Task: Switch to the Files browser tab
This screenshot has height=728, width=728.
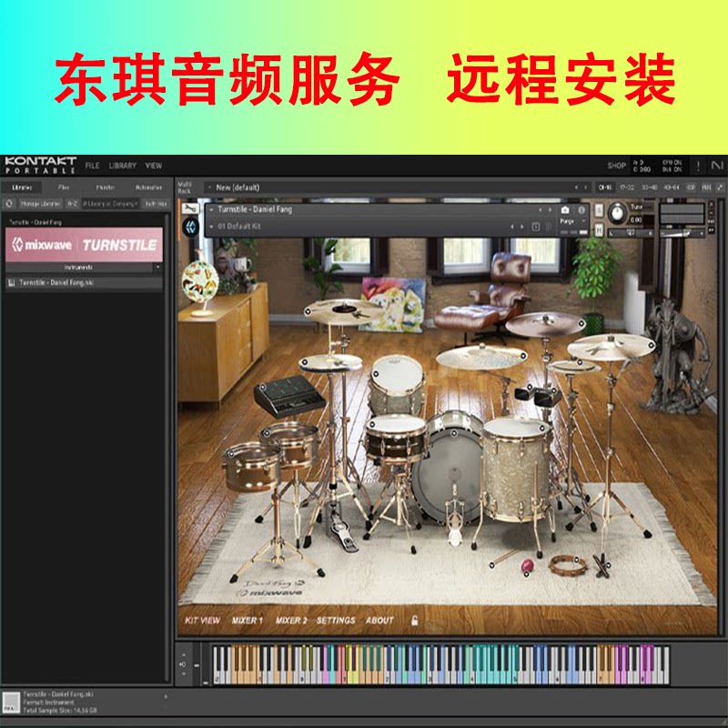Action: [64, 187]
